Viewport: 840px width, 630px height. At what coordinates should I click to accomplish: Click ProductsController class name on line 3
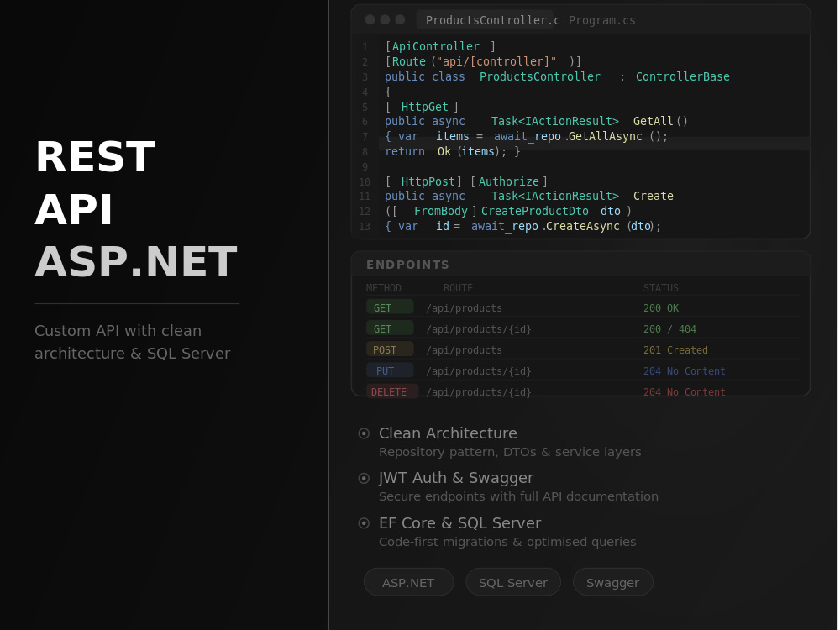[x=539, y=76]
